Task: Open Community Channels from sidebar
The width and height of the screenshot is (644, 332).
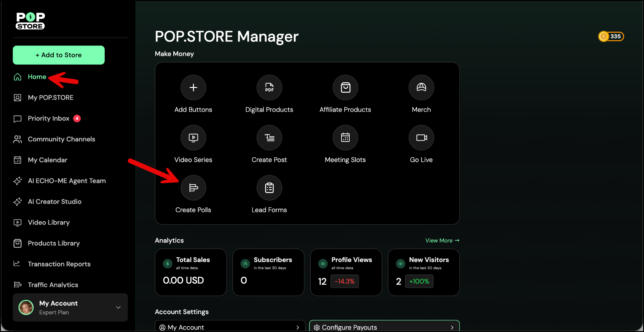Action: pyautogui.click(x=61, y=139)
